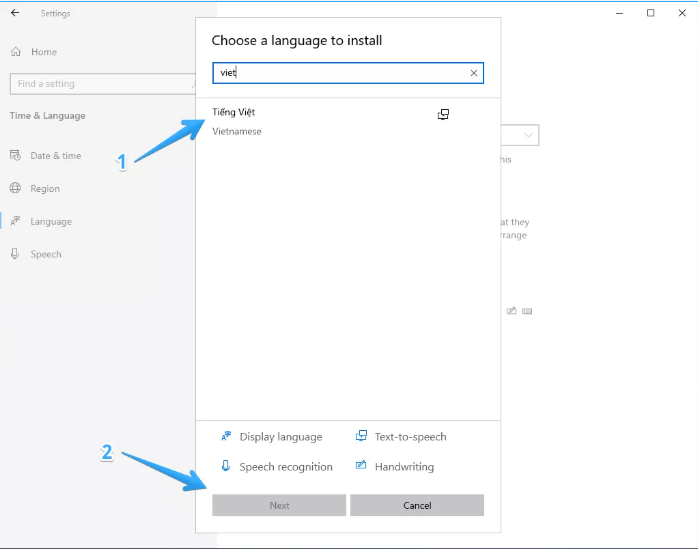The height and width of the screenshot is (549, 698).
Task: Click the Next button
Action: coord(279,505)
